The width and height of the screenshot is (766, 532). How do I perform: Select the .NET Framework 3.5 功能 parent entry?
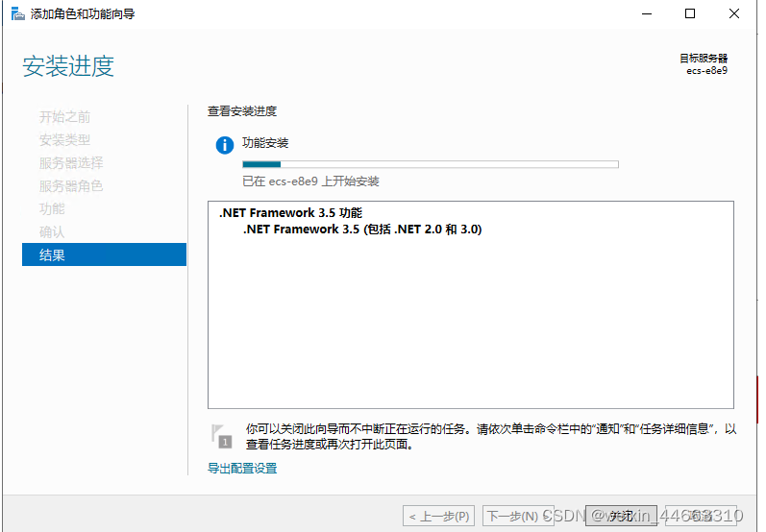pos(290,213)
